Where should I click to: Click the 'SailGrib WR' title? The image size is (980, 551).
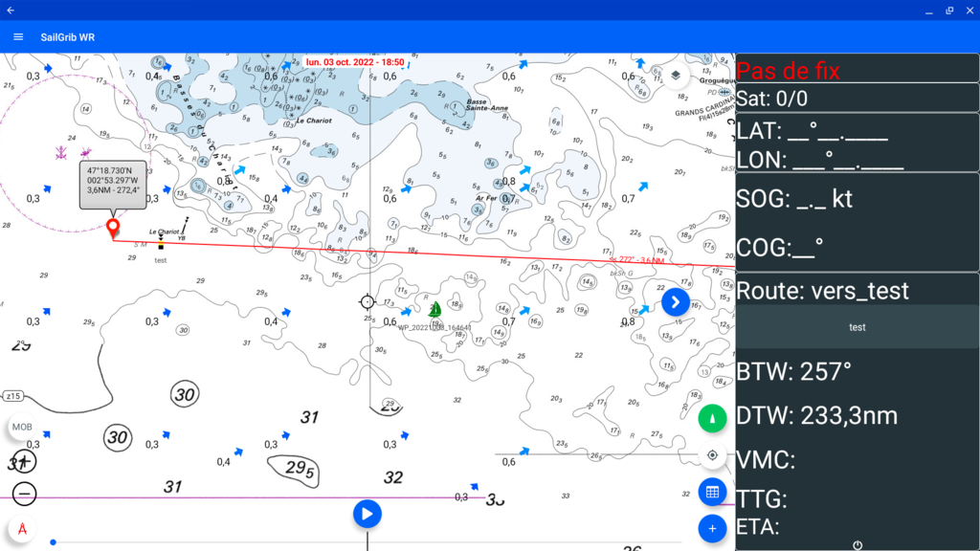pyautogui.click(x=68, y=37)
